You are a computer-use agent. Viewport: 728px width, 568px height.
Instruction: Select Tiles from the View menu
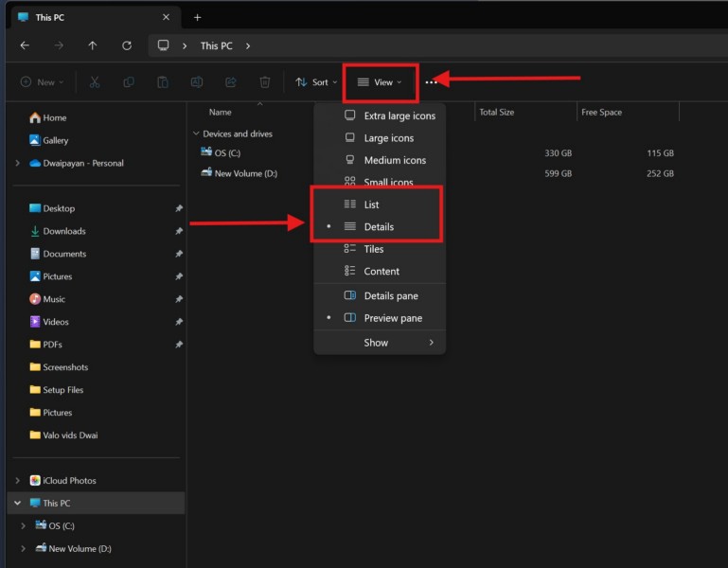pyautogui.click(x=374, y=249)
